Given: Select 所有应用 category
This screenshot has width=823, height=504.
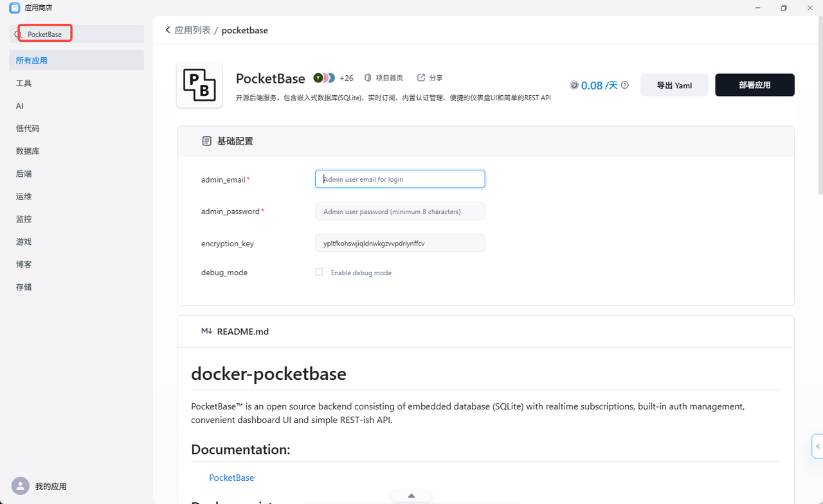Looking at the screenshot, I should click(77, 60).
